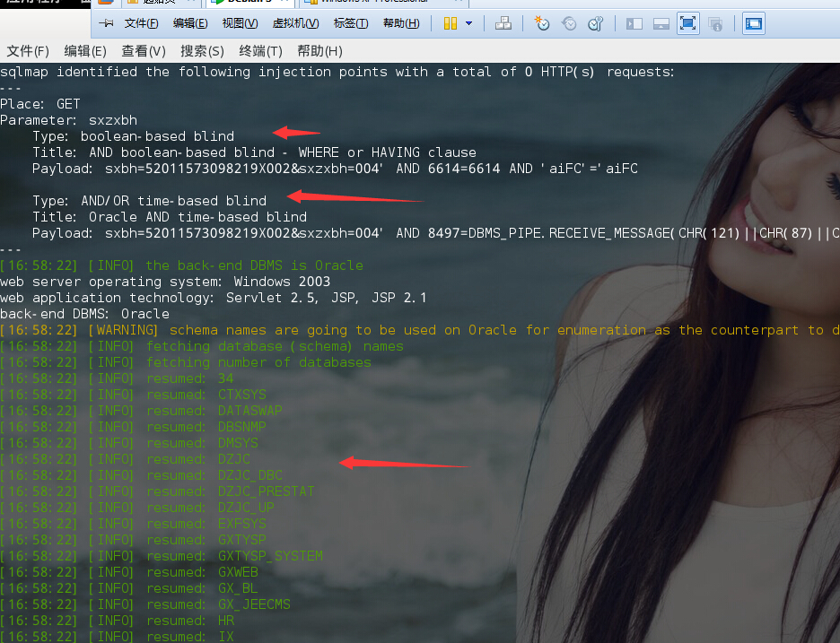Toggle the thumbnail bar view
Image resolution: width=840 pixels, height=643 pixels.
coord(661,23)
